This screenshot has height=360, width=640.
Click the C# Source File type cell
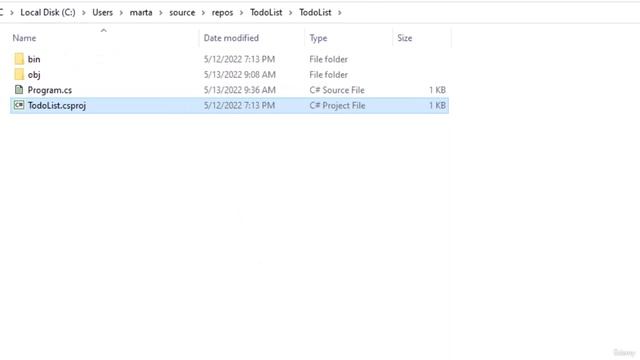pyautogui.click(x=337, y=90)
